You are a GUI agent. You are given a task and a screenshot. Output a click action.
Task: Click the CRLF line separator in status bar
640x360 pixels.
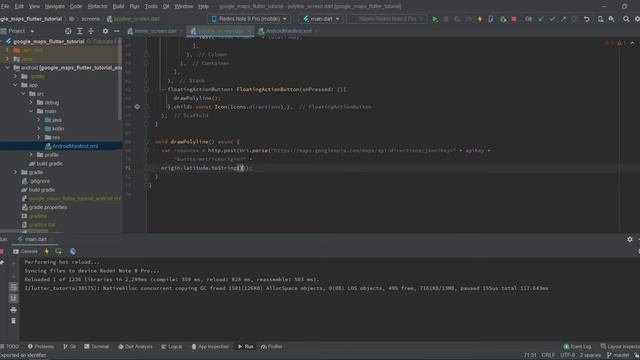(x=548, y=356)
